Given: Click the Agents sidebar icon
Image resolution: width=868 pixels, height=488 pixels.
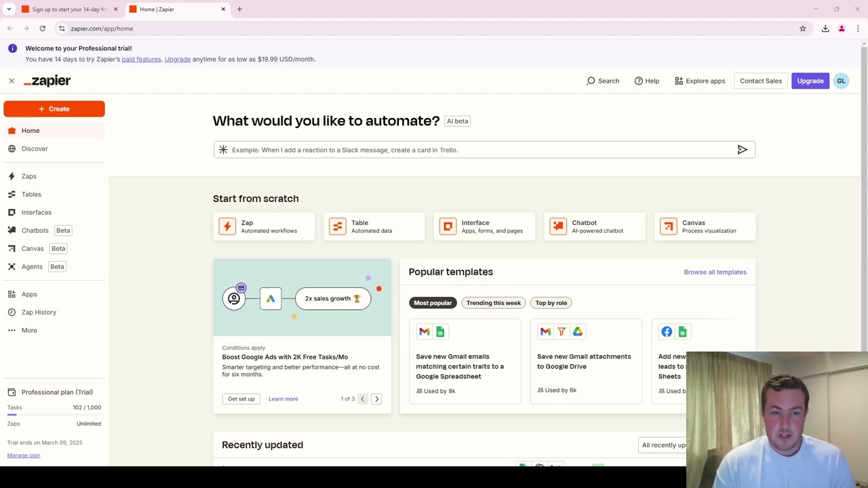Looking at the screenshot, I should tap(12, 266).
